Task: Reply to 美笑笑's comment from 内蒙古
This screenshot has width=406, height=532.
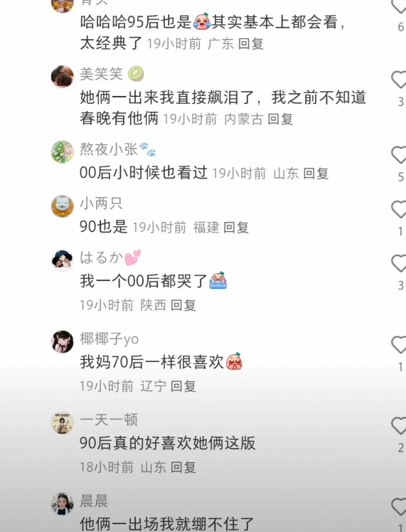Action: [280, 119]
